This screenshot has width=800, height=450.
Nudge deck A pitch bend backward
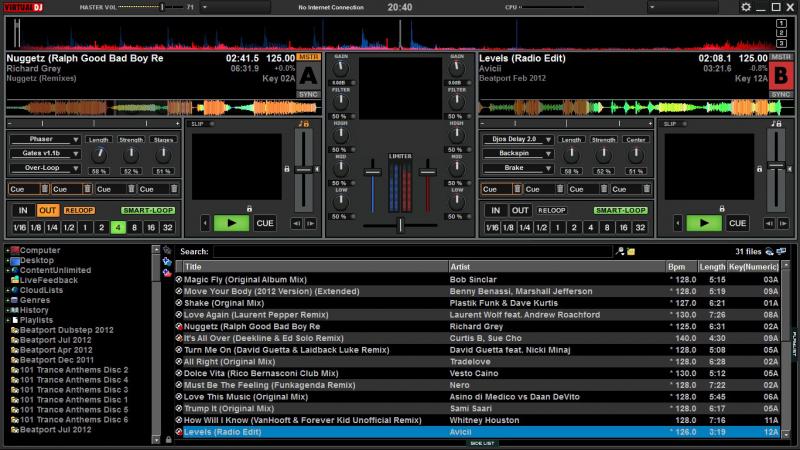tap(296, 223)
